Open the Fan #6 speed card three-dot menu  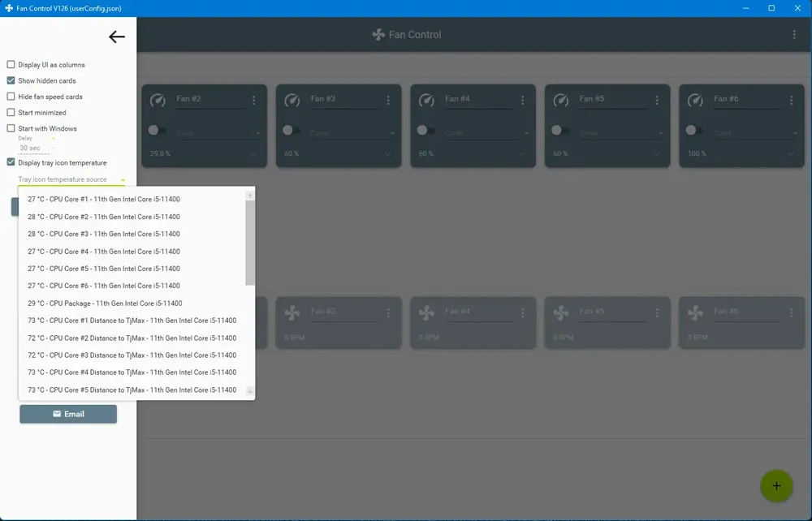pos(791,313)
